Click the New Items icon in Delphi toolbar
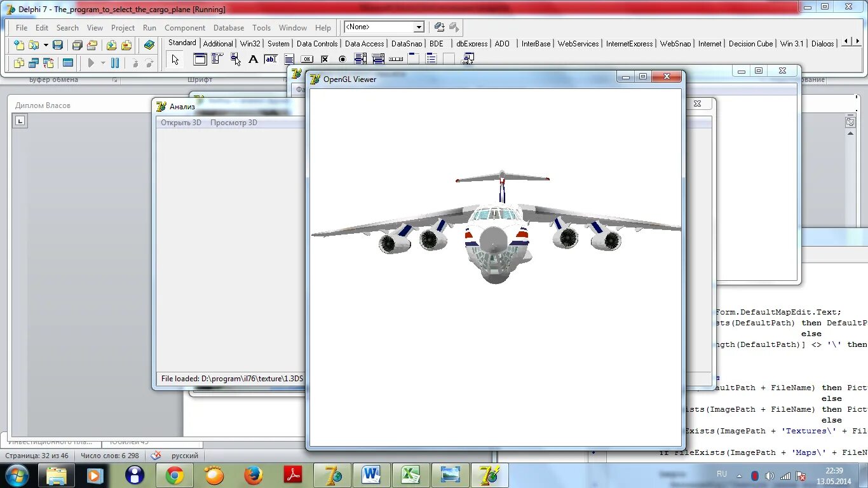 point(19,45)
